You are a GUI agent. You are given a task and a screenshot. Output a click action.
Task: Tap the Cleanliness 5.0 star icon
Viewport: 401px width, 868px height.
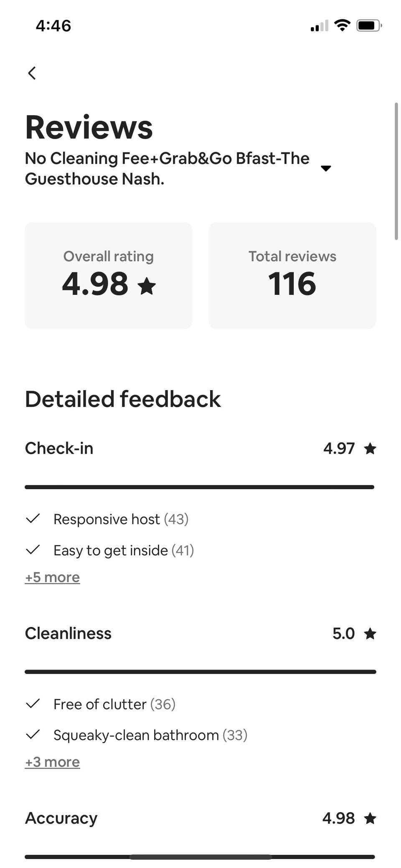[x=370, y=634]
